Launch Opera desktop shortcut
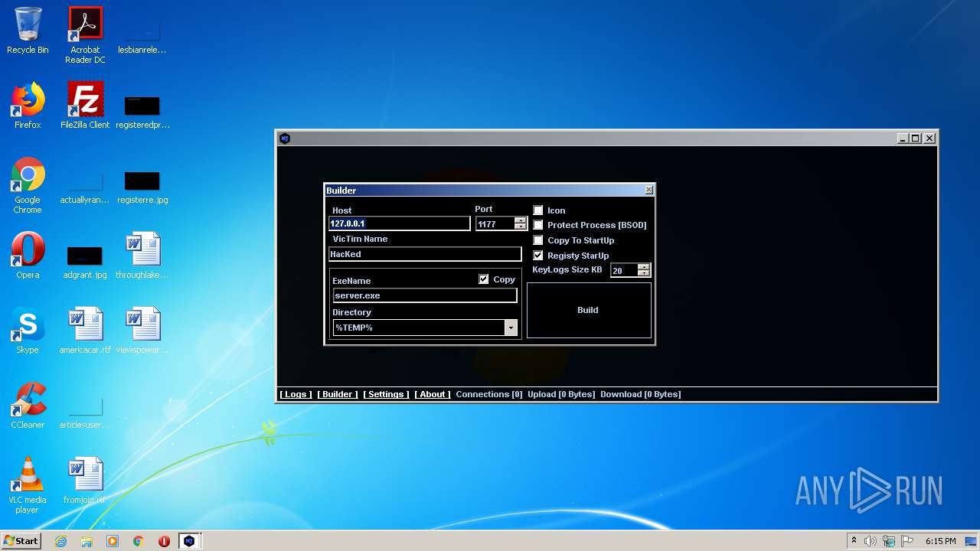Viewport: 980px width, 551px height. pyautogui.click(x=28, y=256)
